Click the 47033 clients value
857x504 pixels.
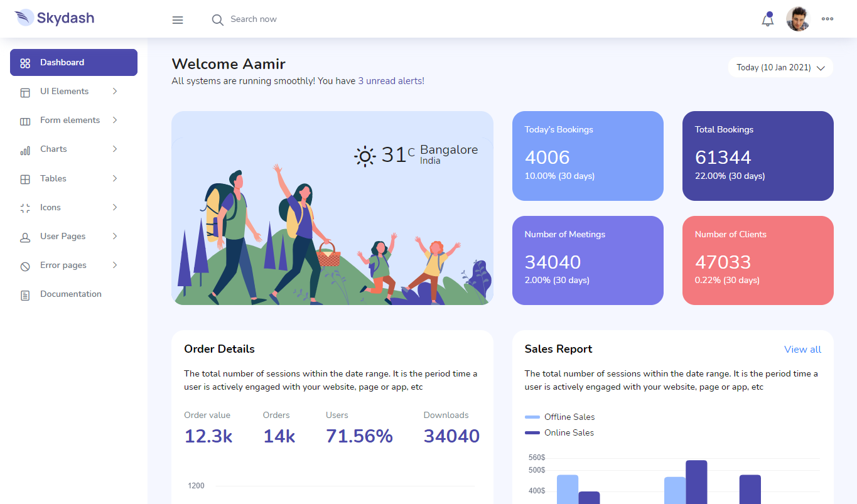[x=723, y=262]
